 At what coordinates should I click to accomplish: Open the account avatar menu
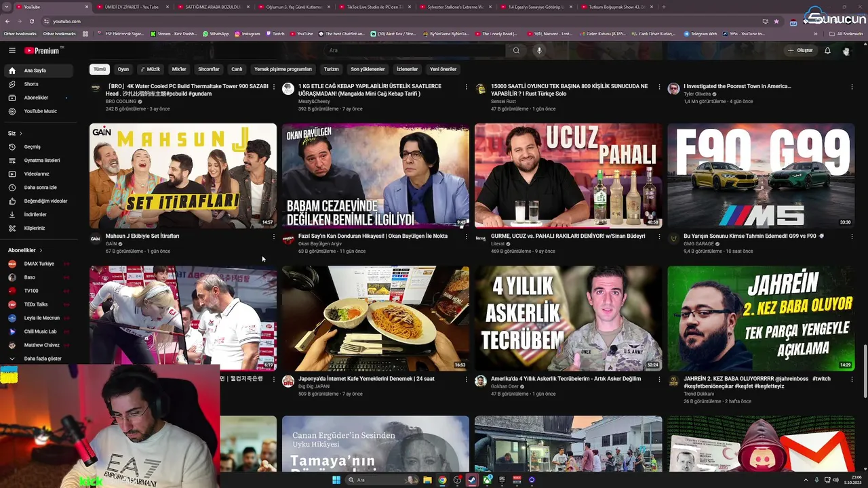click(x=846, y=51)
